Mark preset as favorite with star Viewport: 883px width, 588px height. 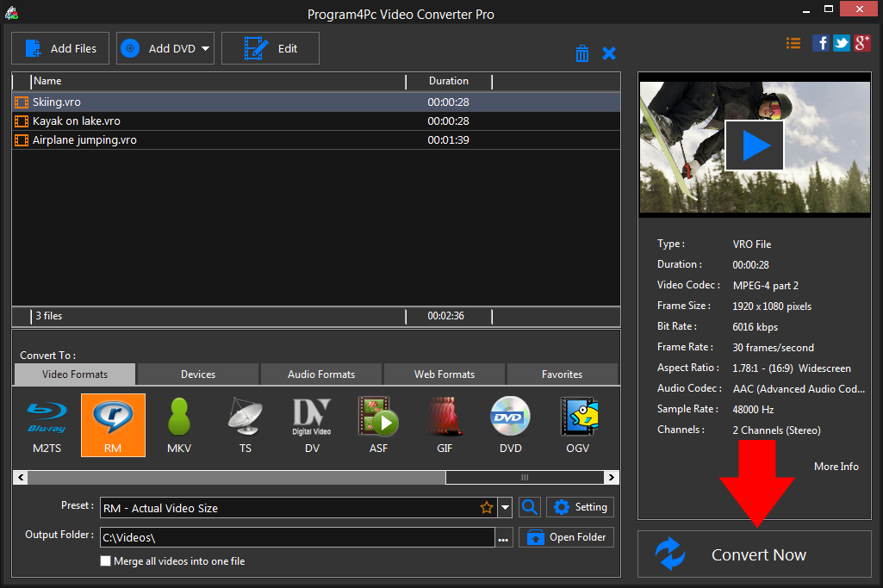[487, 508]
